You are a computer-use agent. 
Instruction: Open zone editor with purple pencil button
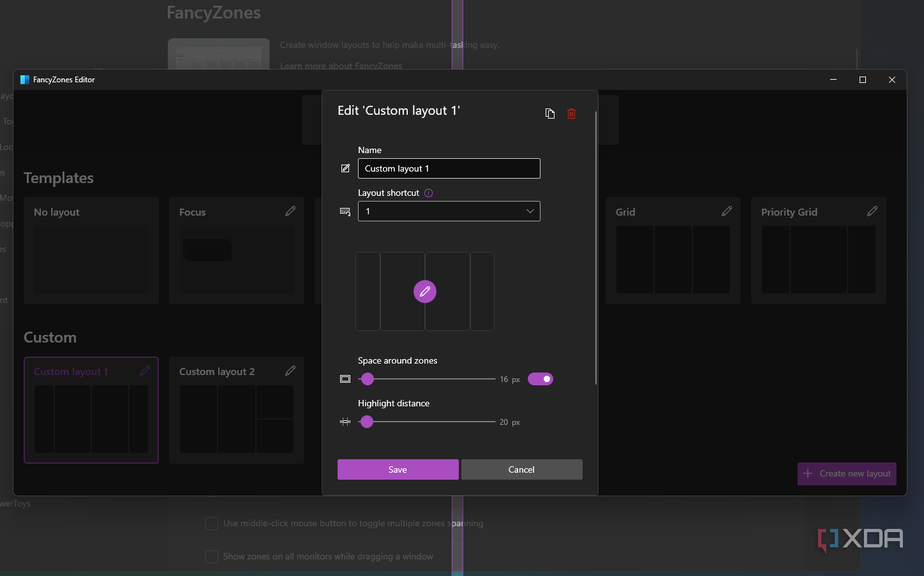[x=425, y=292]
